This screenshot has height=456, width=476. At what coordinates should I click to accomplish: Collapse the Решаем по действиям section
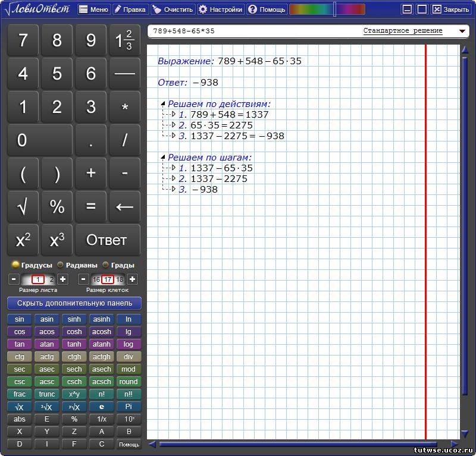coord(163,104)
